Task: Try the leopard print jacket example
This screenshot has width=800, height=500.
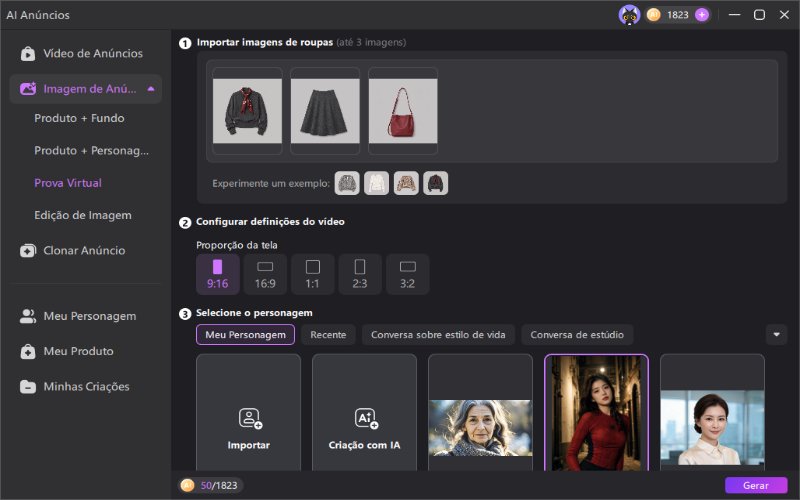Action: [x=406, y=183]
